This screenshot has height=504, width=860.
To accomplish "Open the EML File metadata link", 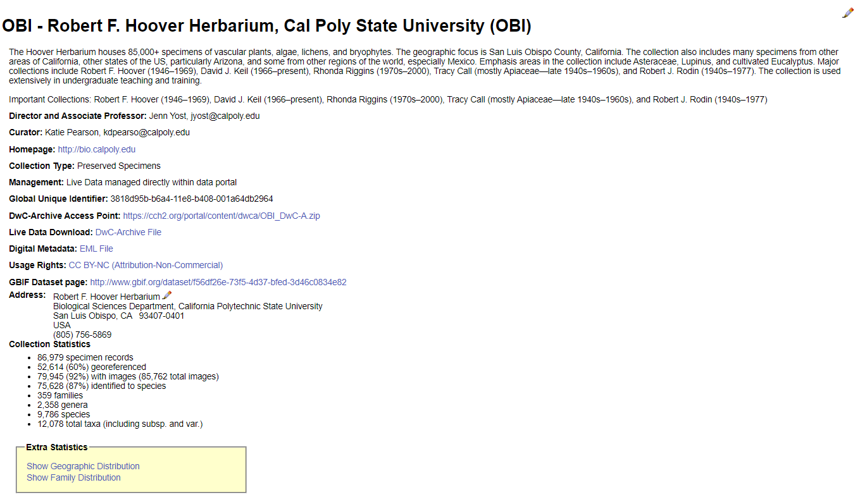I will 96,249.
